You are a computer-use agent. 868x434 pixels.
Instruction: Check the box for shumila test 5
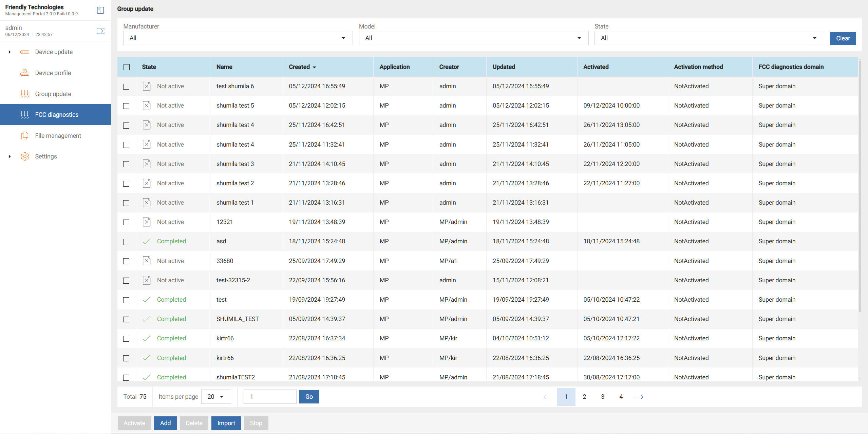[x=126, y=106]
